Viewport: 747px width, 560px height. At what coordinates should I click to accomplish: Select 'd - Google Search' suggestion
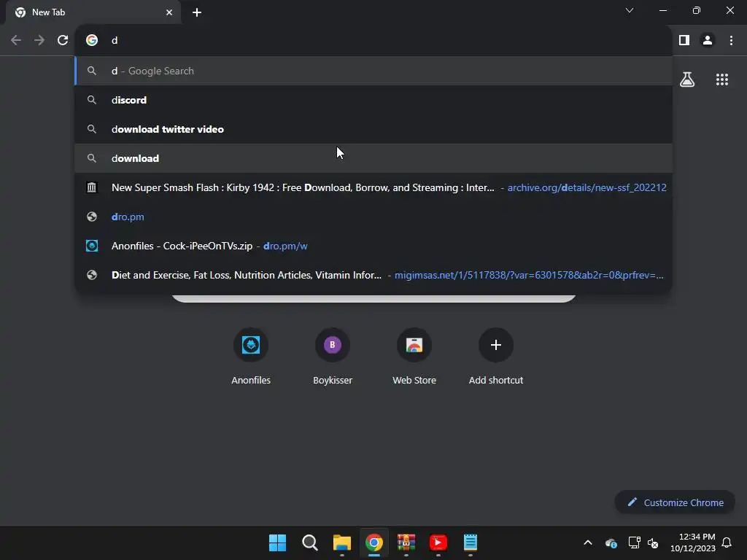pyautogui.click(x=373, y=71)
